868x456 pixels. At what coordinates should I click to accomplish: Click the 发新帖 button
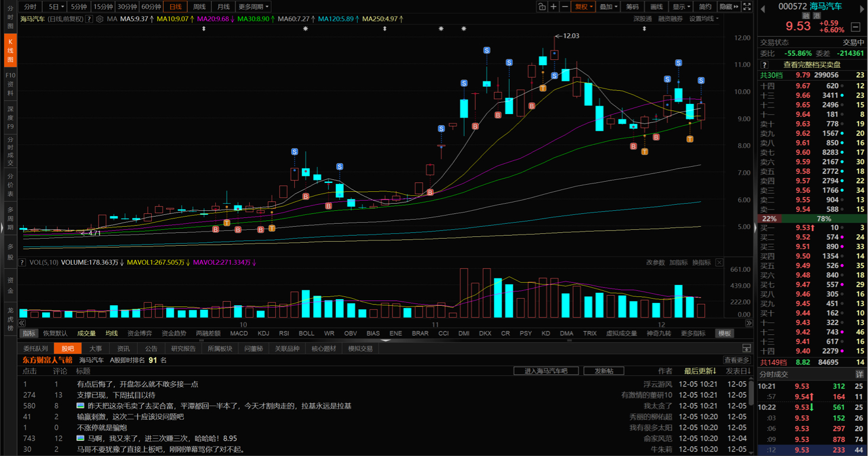(603, 371)
